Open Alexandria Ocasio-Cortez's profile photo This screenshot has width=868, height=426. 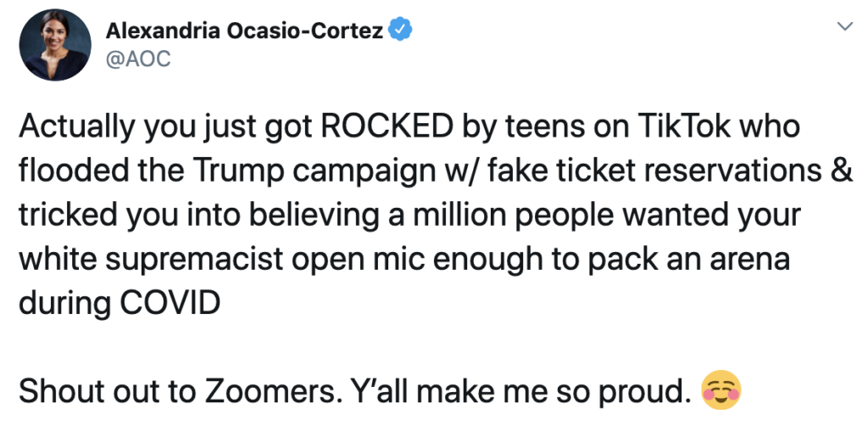pyautogui.click(x=55, y=48)
